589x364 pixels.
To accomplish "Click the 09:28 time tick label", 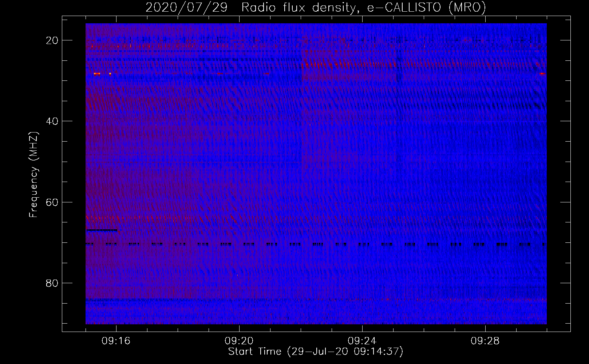I will click(x=485, y=341).
